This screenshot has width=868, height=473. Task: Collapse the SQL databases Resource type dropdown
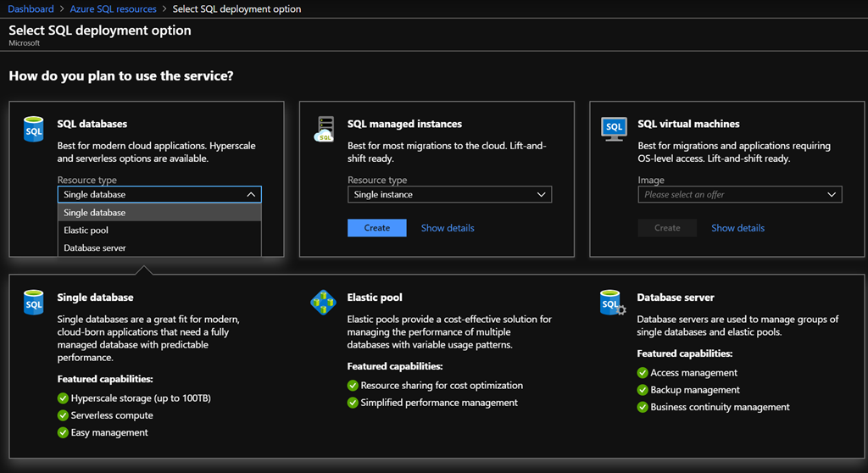pyautogui.click(x=159, y=194)
